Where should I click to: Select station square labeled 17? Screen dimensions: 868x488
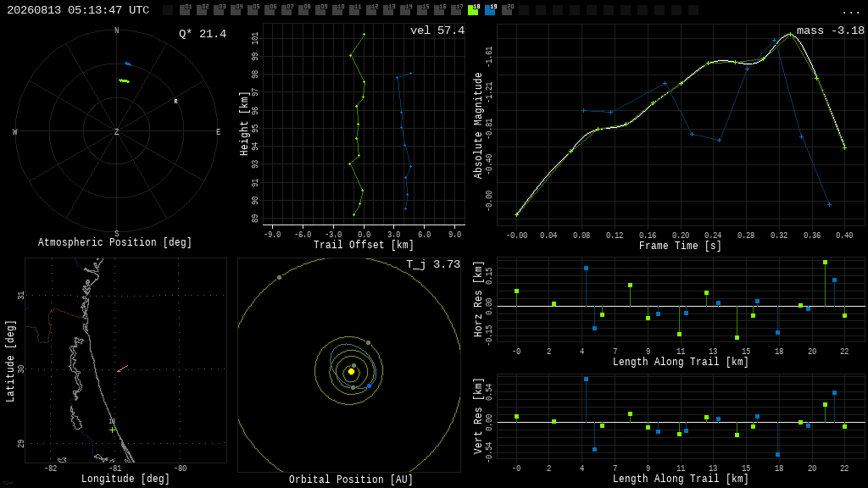click(456, 10)
